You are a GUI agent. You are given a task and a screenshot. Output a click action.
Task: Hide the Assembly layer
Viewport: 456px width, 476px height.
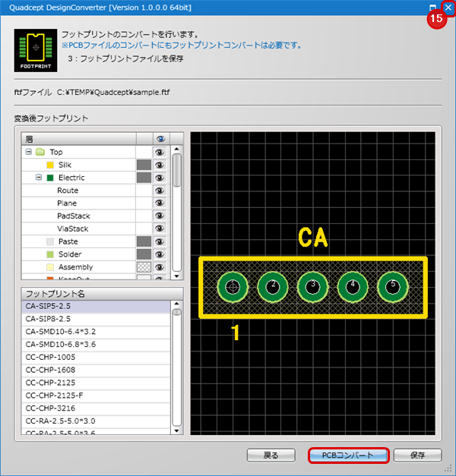[160, 267]
